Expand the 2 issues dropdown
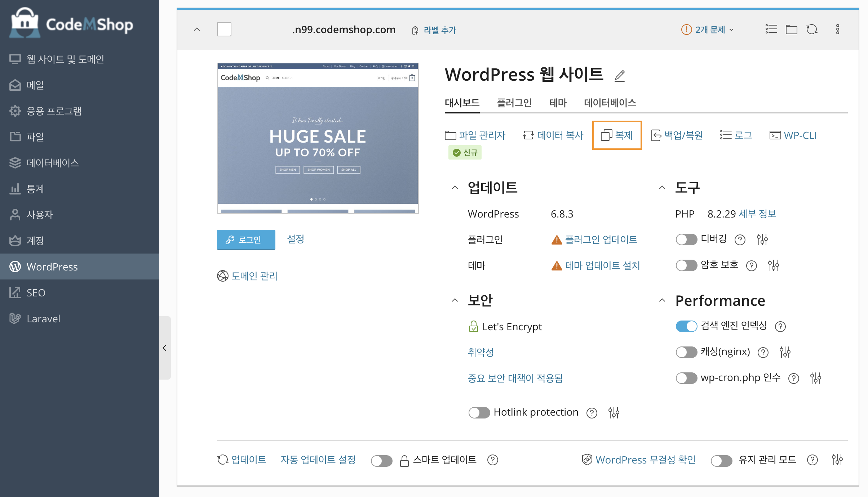 point(707,30)
